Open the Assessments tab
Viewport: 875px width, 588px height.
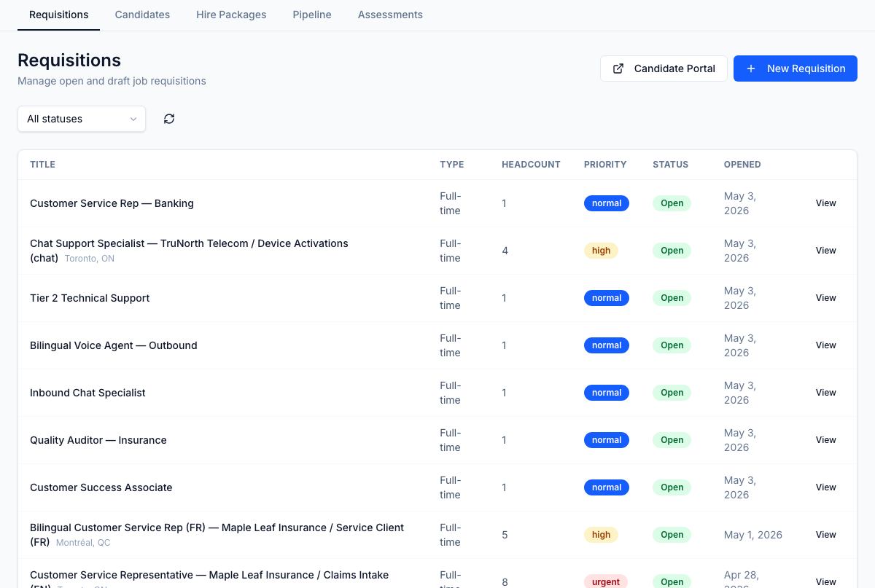click(390, 15)
